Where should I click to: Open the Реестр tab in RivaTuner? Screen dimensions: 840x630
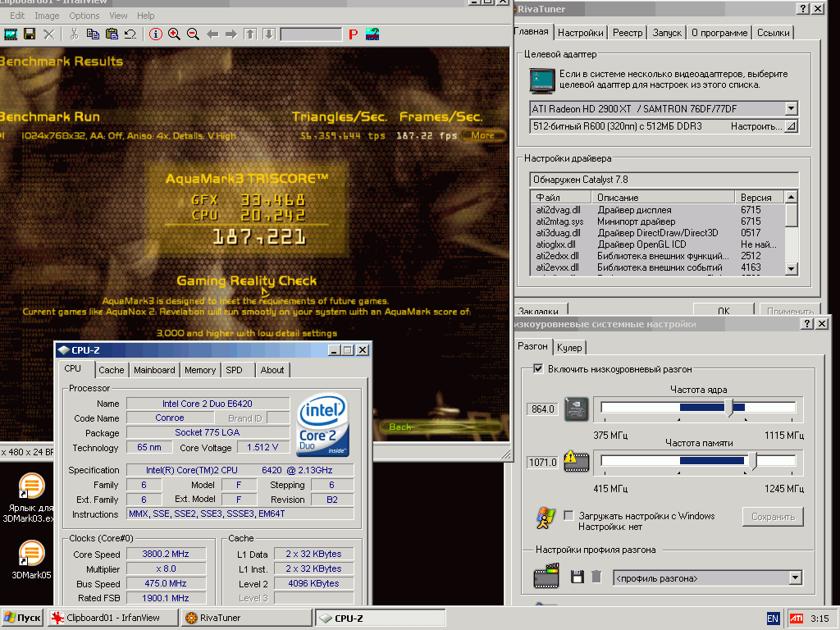(x=628, y=33)
